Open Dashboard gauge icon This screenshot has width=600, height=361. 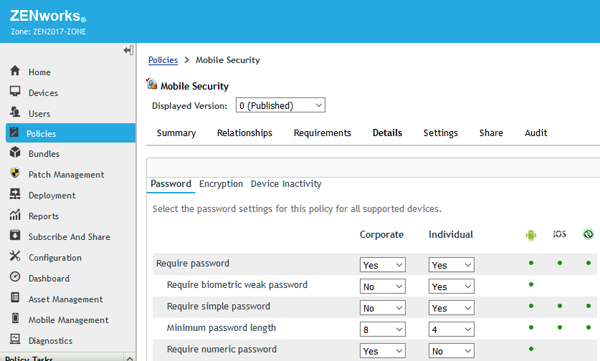(x=15, y=277)
